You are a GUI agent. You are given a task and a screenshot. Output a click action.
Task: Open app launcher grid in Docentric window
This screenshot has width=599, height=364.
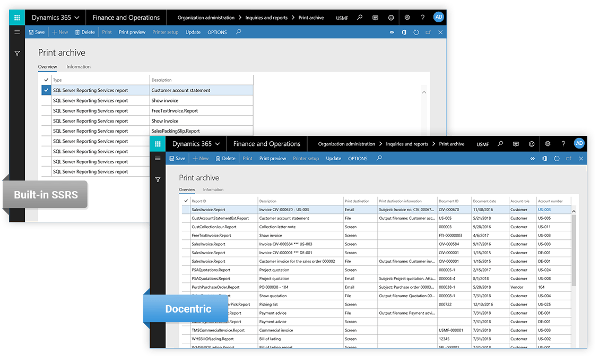[158, 144]
